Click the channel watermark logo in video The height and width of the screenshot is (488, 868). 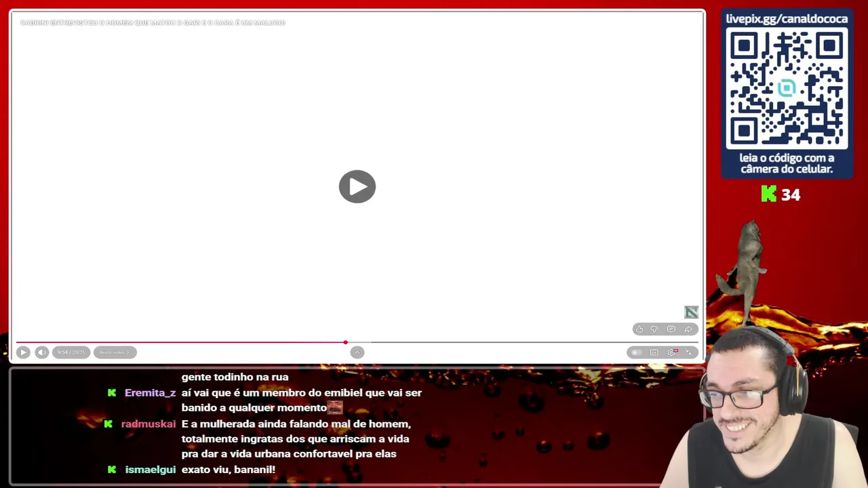pyautogui.click(x=691, y=312)
